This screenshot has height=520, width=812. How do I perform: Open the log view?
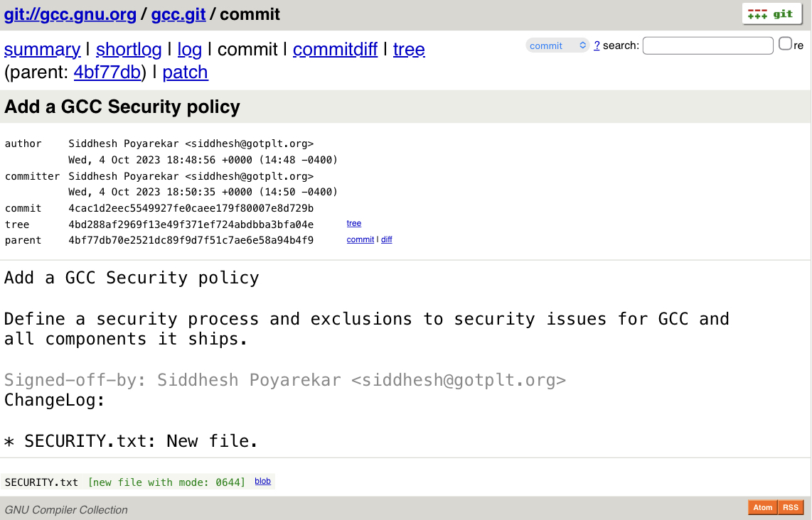[x=190, y=50]
